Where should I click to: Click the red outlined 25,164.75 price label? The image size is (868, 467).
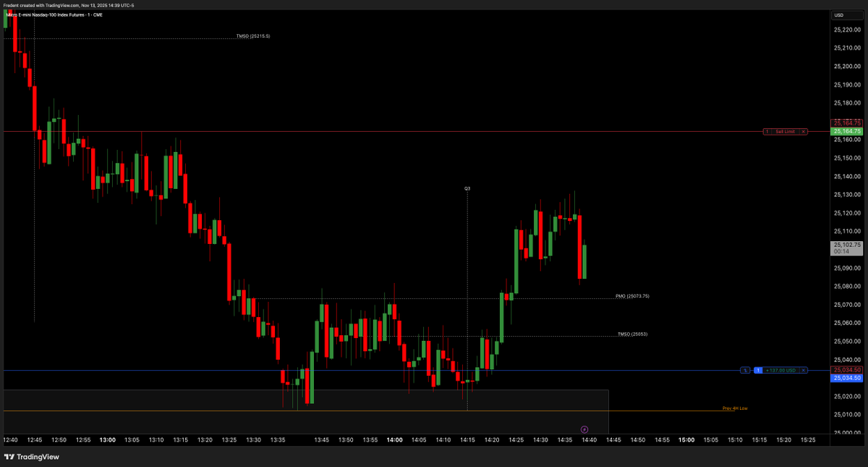coord(847,123)
